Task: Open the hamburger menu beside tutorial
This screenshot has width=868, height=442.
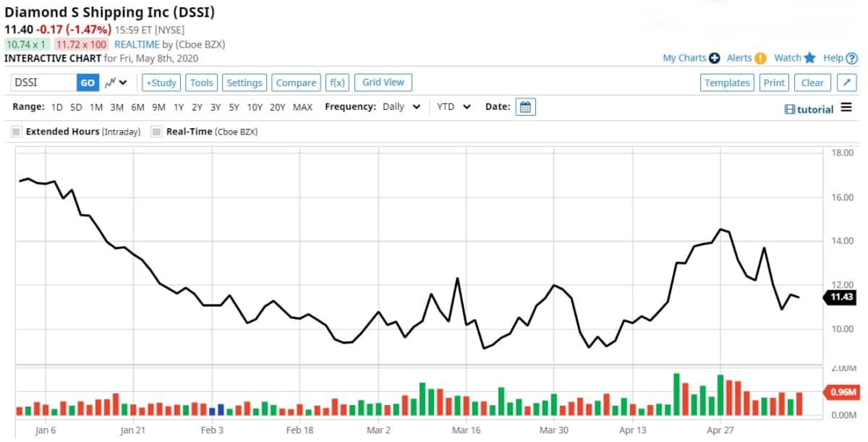Action: point(846,108)
